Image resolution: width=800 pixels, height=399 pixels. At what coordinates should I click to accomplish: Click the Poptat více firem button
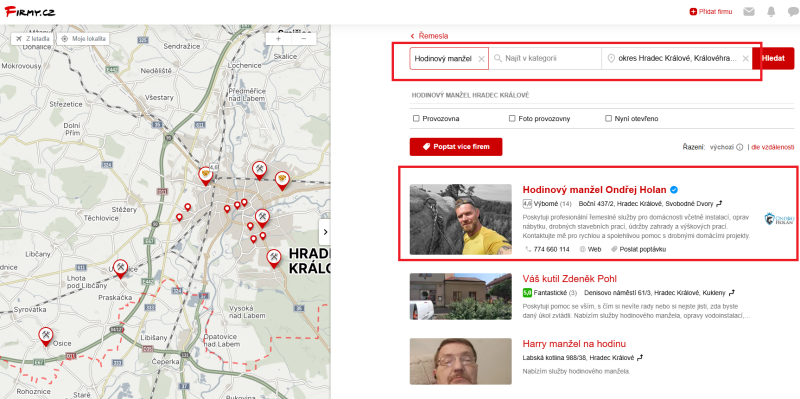point(456,147)
